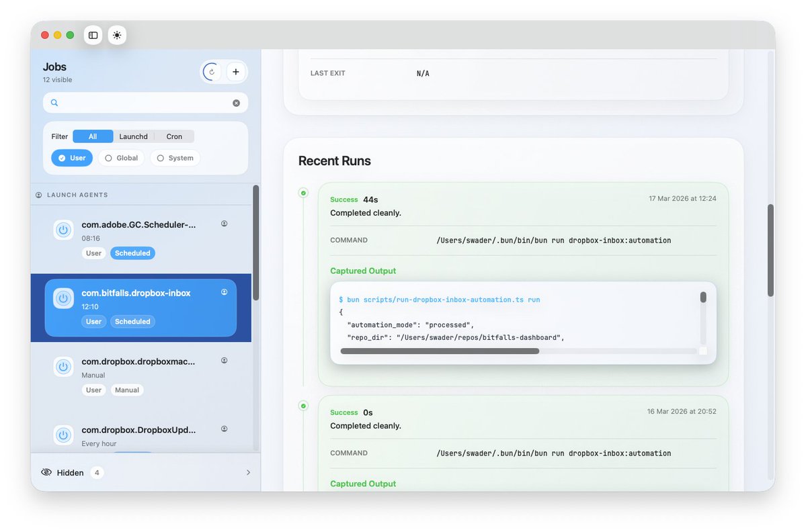Click user badge icon on com.dropbox.dropboxmac row
This screenshot has height=532, width=806.
(224, 361)
